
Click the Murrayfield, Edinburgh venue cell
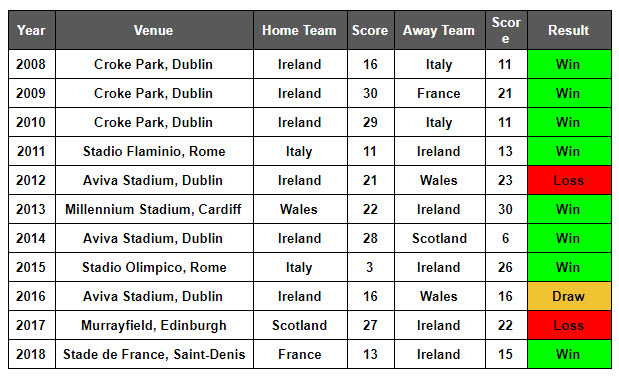pyautogui.click(x=154, y=325)
